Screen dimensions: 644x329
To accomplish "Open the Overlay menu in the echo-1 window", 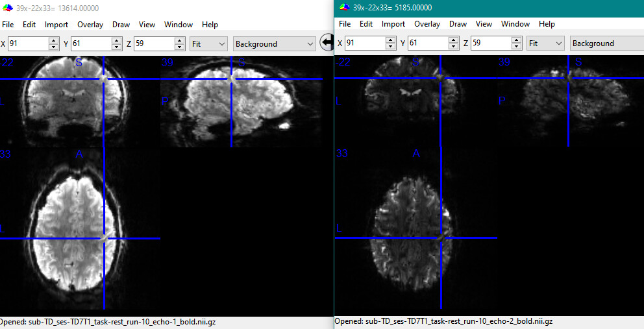I will [x=90, y=25].
